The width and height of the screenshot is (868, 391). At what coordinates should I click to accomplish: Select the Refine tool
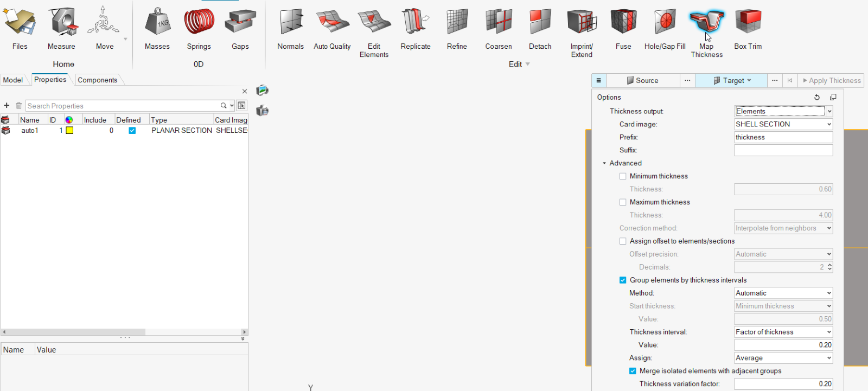click(457, 28)
